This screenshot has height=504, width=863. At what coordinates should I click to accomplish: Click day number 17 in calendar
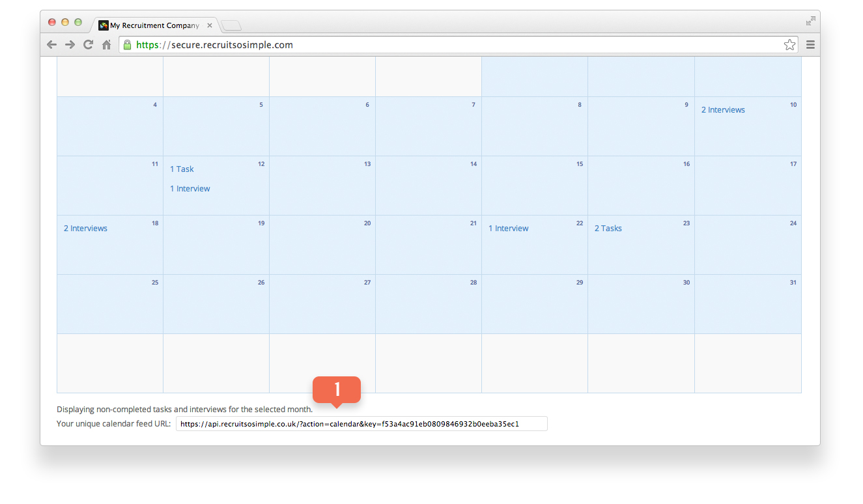point(793,164)
